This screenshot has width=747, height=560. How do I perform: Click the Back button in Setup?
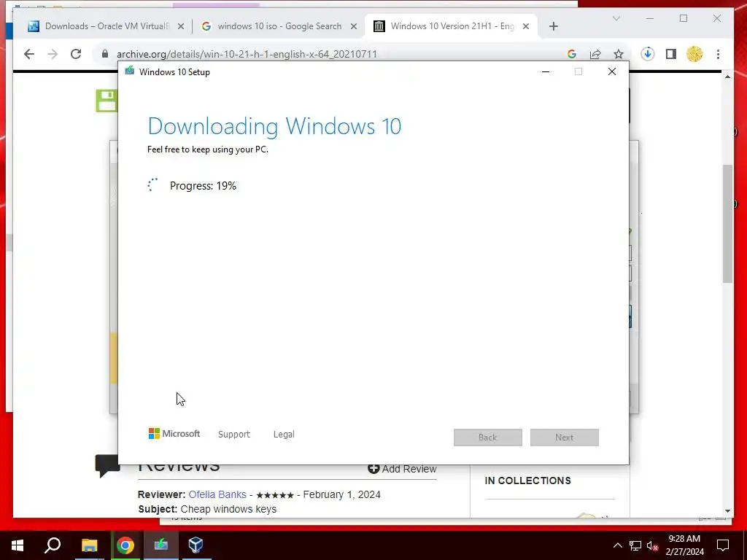click(488, 437)
